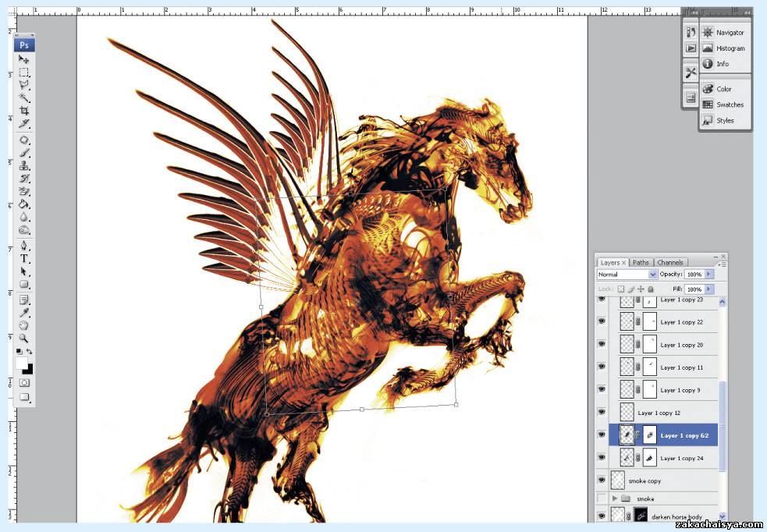Open the Opacity slider arrow
This screenshot has height=532, width=767.
(708, 275)
